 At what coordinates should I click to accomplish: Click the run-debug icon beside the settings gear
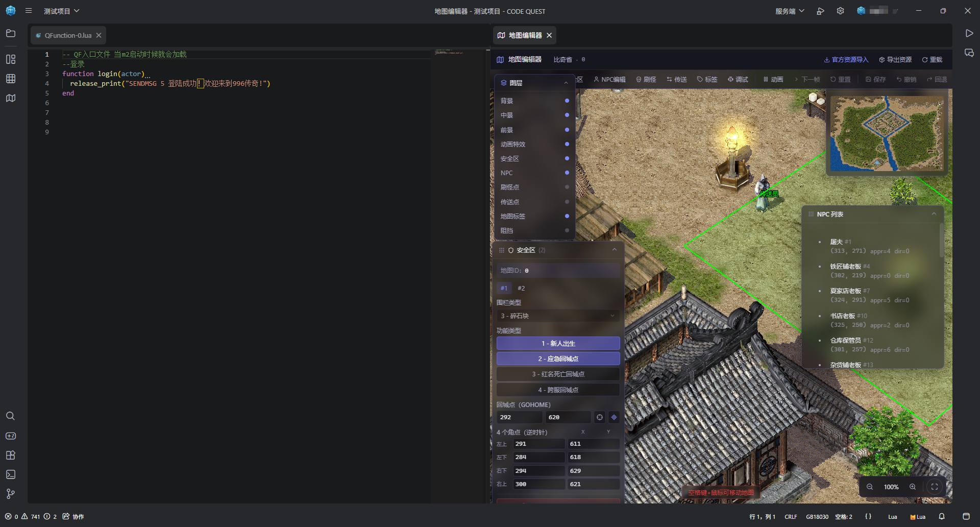pyautogui.click(x=820, y=11)
